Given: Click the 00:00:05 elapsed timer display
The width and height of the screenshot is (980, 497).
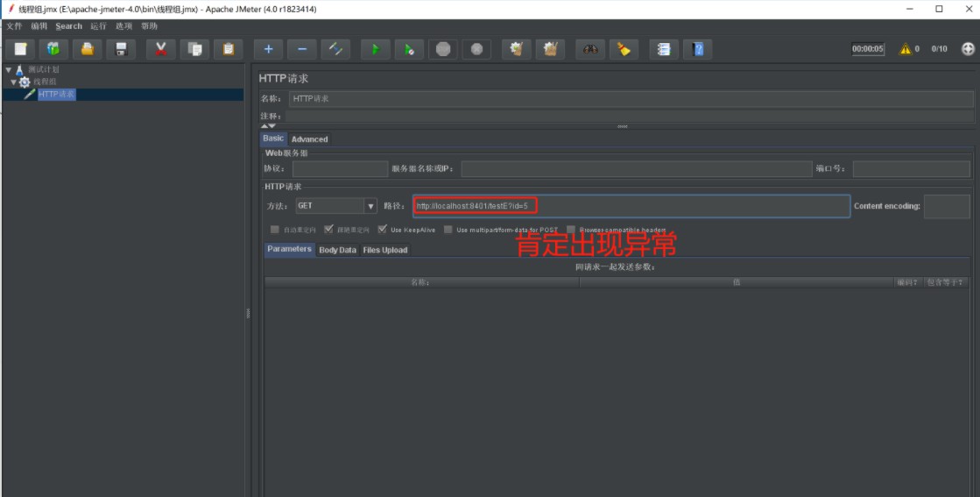Looking at the screenshot, I should tap(868, 49).
